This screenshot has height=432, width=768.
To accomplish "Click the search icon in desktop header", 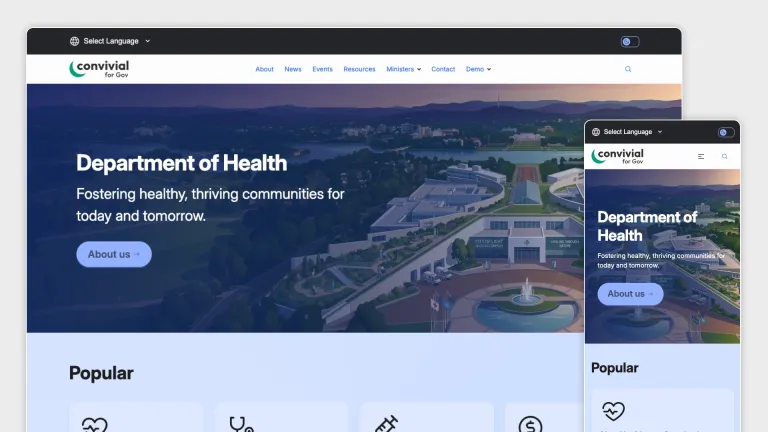I will (628, 69).
